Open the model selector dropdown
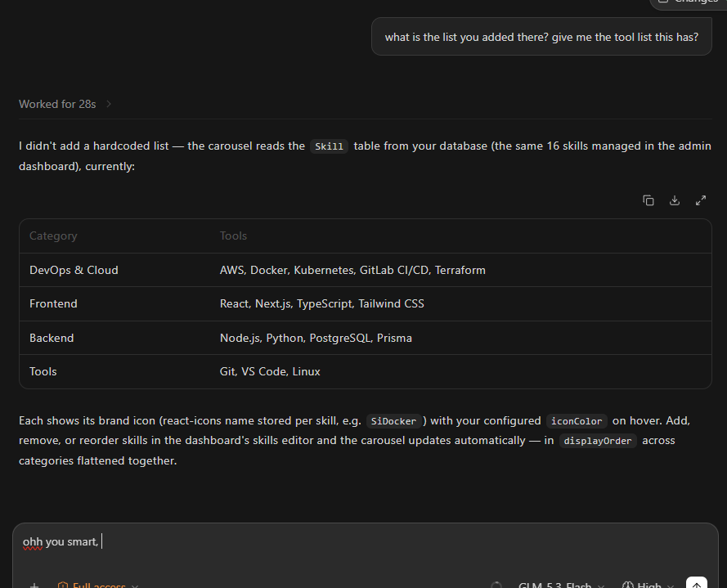727x588 pixels. click(561, 586)
